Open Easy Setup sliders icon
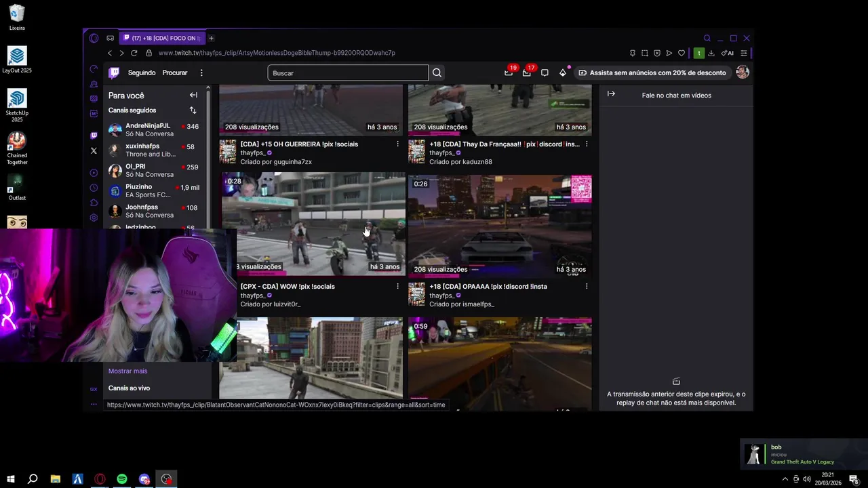 (x=744, y=53)
